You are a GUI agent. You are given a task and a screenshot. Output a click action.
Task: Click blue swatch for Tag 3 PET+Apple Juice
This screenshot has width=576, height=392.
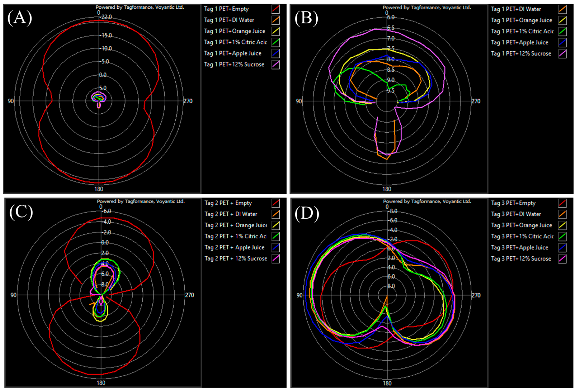point(562,248)
